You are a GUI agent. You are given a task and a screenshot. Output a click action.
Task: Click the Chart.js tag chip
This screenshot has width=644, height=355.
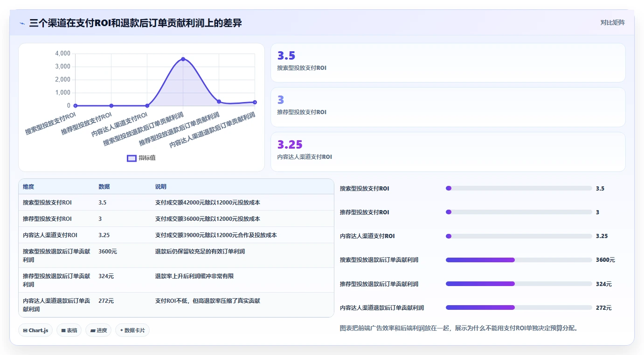tap(36, 330)
